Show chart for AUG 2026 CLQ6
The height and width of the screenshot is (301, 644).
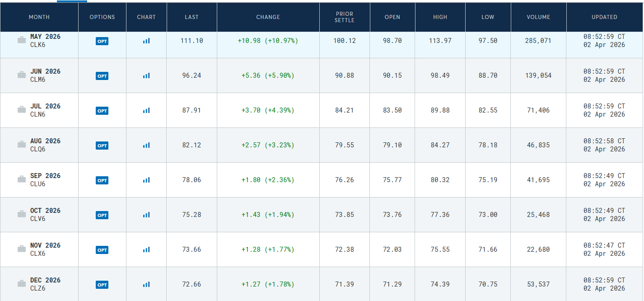coord(146,145)
